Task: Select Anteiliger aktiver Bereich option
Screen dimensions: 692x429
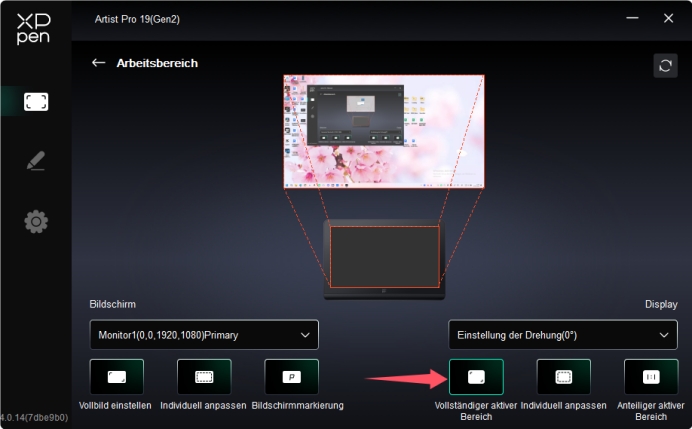Action: [x=651, y=377]
